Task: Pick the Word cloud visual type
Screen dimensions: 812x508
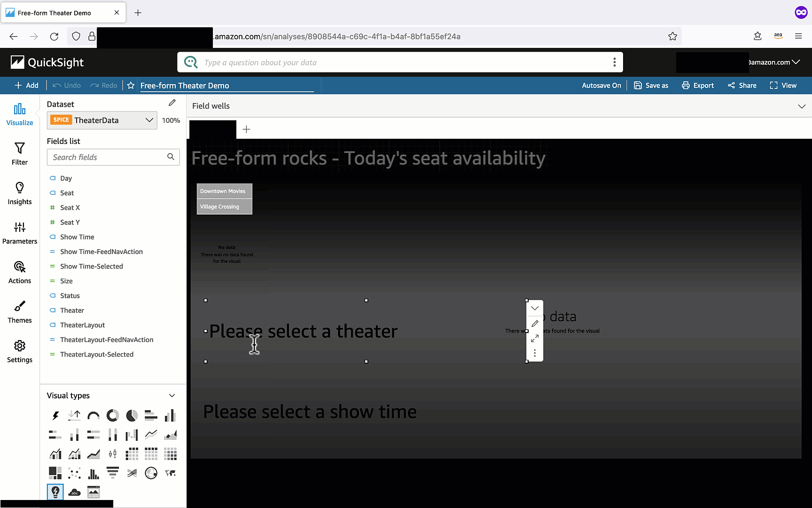Action: click(x=74, y=492)
